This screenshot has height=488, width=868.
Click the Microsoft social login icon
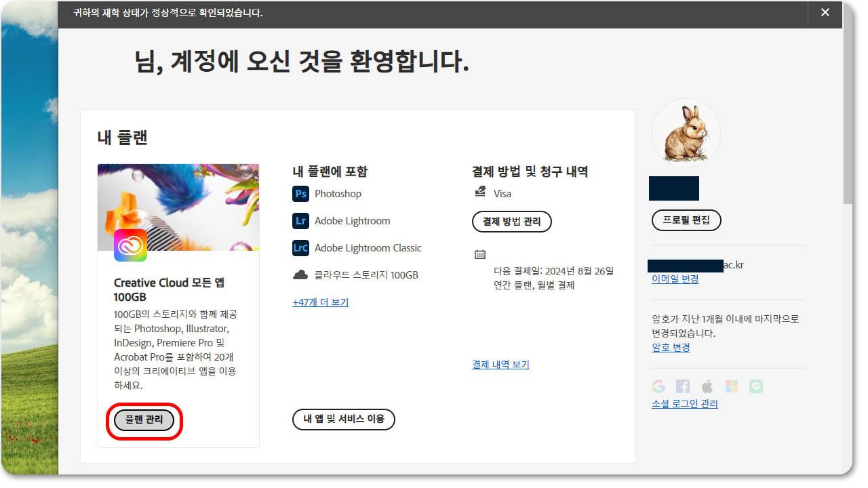732,386
